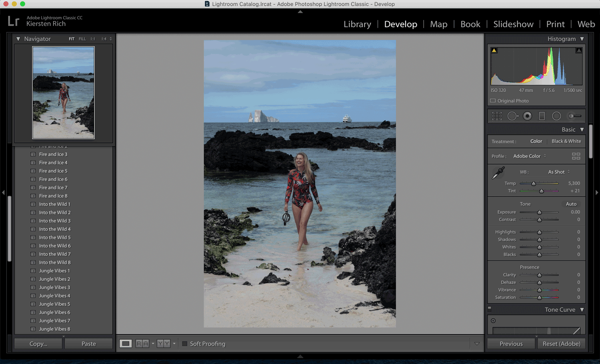
Task: Collapse the Histogram panel
Action: coord(582,39)
